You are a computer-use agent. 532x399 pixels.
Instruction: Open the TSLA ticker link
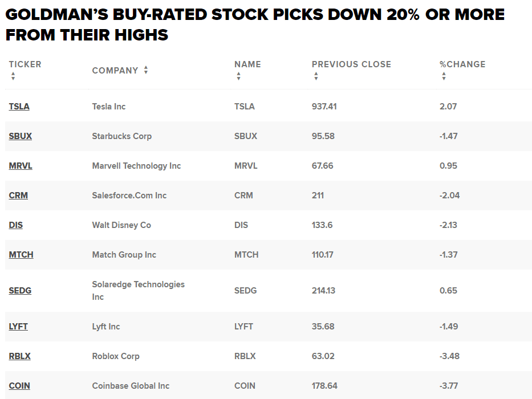[19, 107]
